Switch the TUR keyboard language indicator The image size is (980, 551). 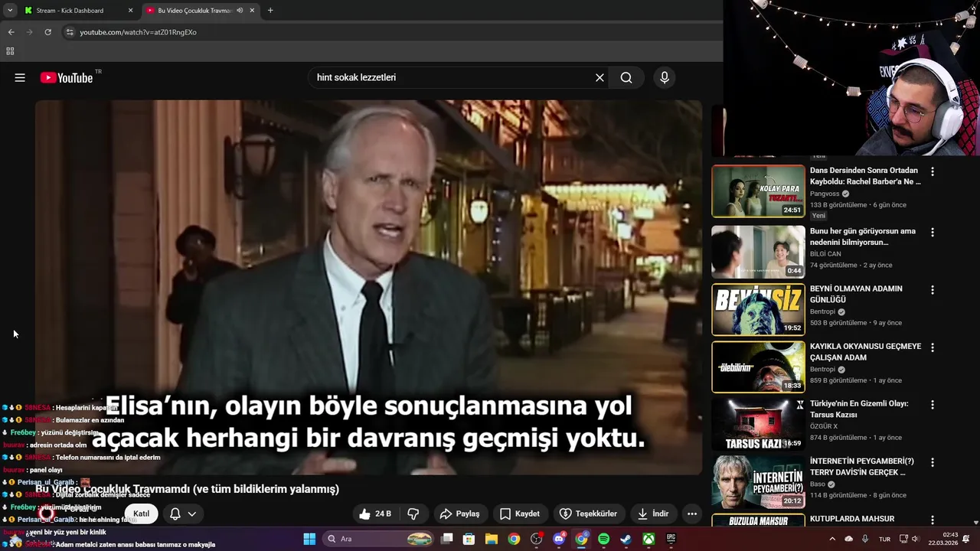(x=884, y=539)
